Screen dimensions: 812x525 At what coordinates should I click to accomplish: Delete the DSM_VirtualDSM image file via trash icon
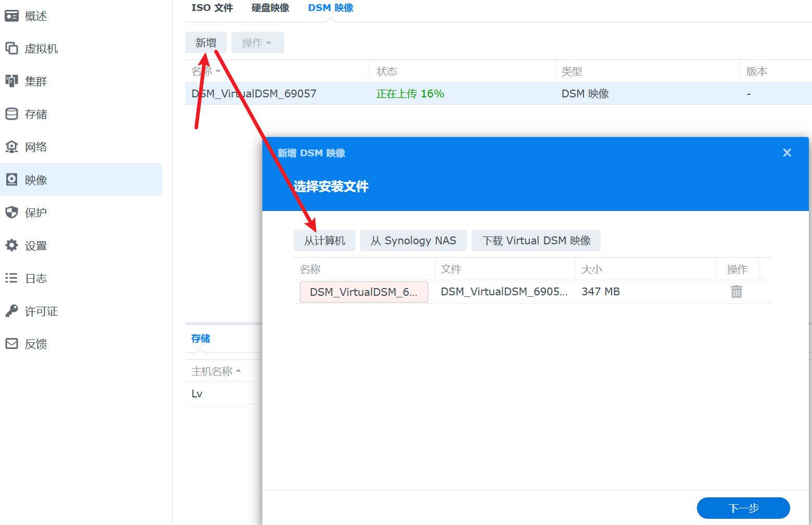pyautogui.click(x=737, y=292)
